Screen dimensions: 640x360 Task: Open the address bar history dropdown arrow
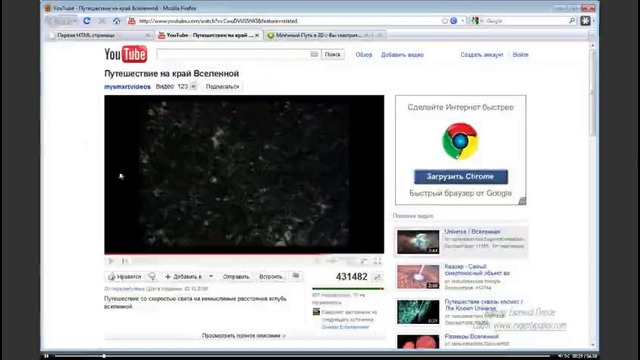pos(462,21)
